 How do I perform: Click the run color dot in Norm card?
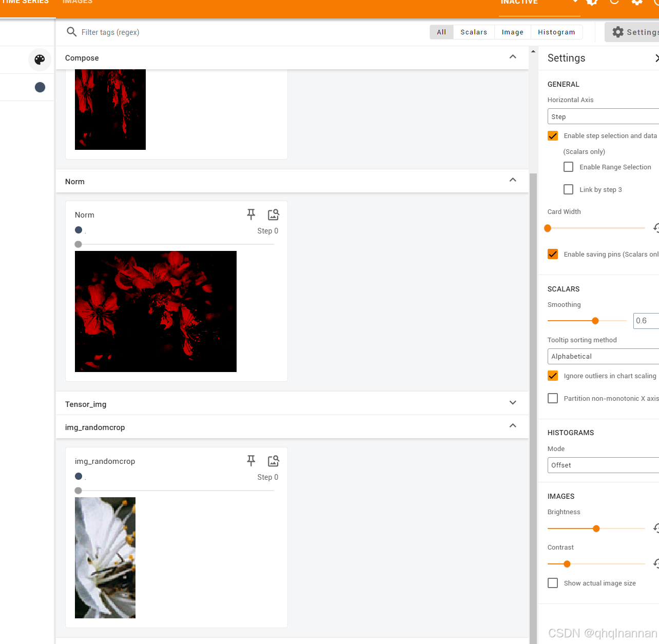click(x=79, y=230)
